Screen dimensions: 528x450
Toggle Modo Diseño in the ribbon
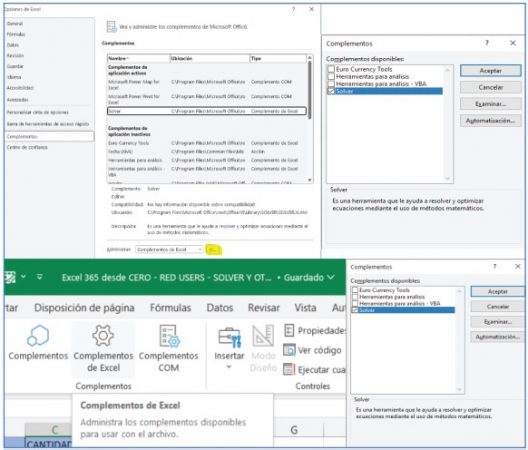coord(263,348)
